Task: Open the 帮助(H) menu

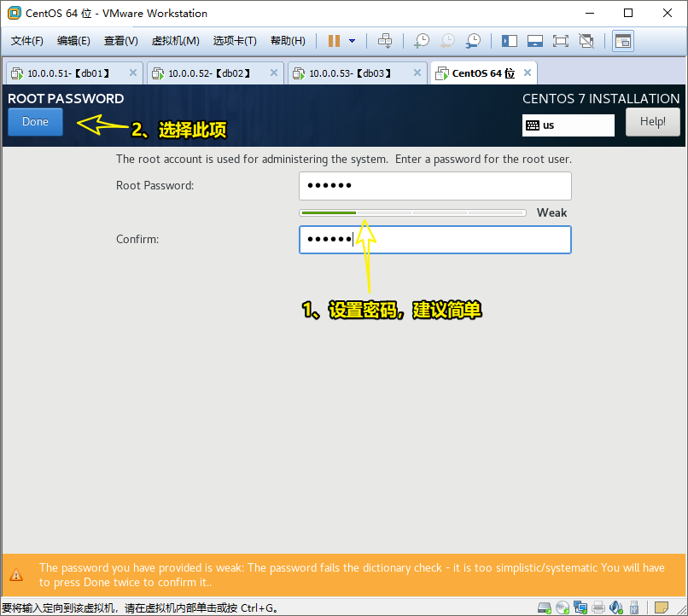Action: click(288, 41)
